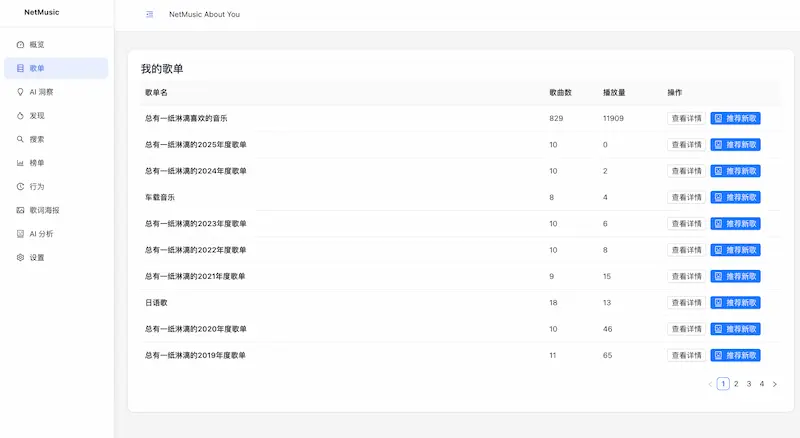Jump to page 3 in pagination
Viewport: 800px width, 438px height.
click(748, 384)
